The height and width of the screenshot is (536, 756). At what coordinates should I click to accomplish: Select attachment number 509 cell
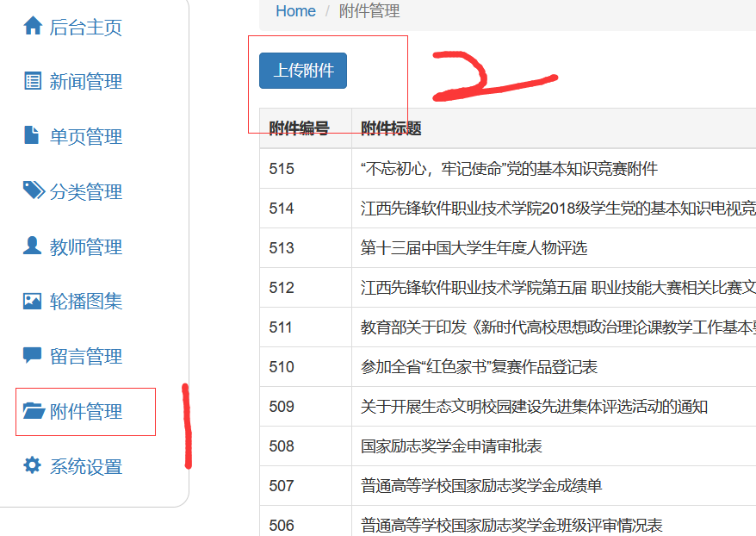(306, 406)
